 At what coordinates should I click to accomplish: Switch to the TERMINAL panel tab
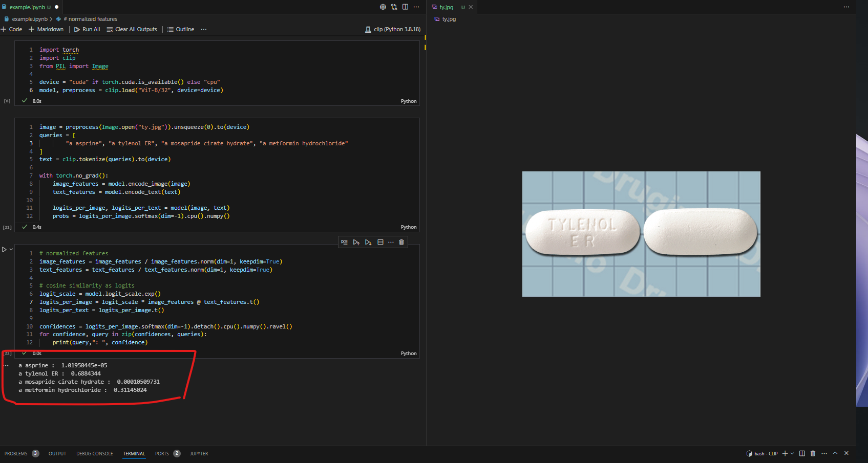[x=134, y=453]
